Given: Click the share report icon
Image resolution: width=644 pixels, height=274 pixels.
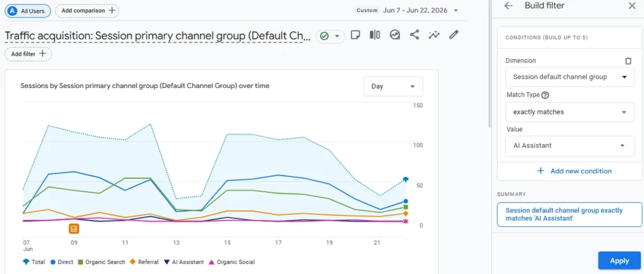Looking at the screenshot, I should 414,35.
